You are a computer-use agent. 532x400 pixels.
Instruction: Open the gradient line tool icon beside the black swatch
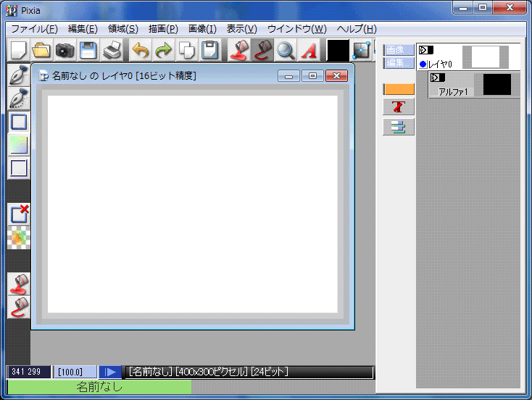click(x=361, y=50)
